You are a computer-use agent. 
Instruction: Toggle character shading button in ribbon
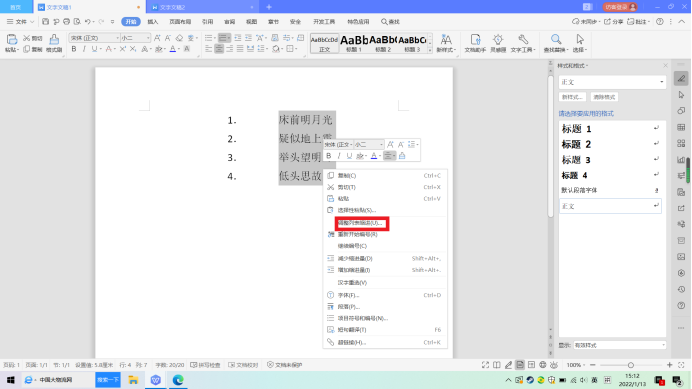pos(187,49)
